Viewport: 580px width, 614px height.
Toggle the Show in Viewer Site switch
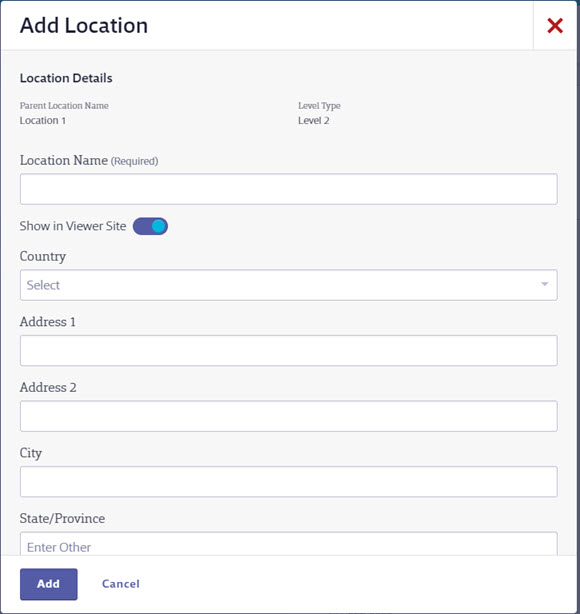pos(150,226)
